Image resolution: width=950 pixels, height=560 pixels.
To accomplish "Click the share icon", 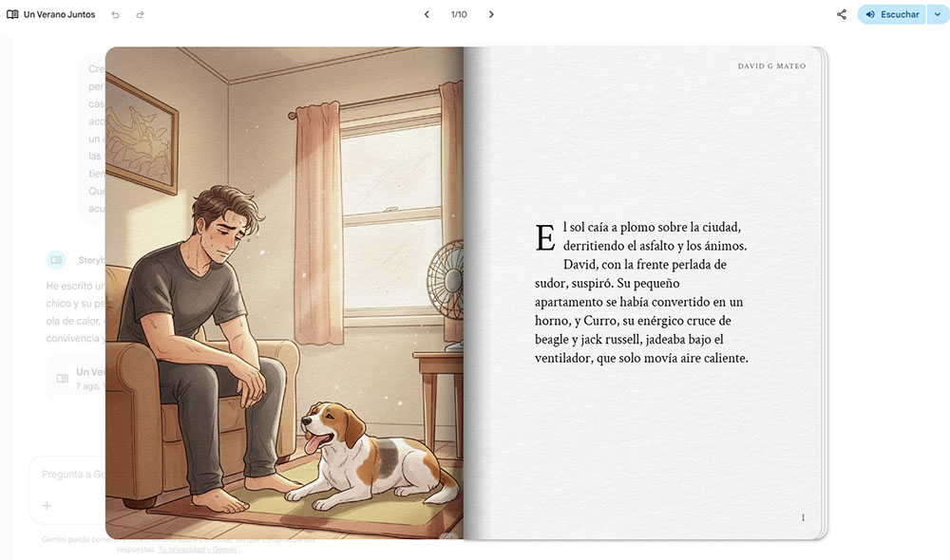I will click(841, 14).
